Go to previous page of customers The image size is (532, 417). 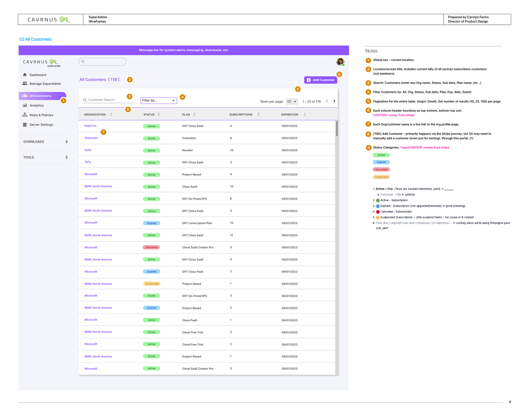(x=327, y=101)
